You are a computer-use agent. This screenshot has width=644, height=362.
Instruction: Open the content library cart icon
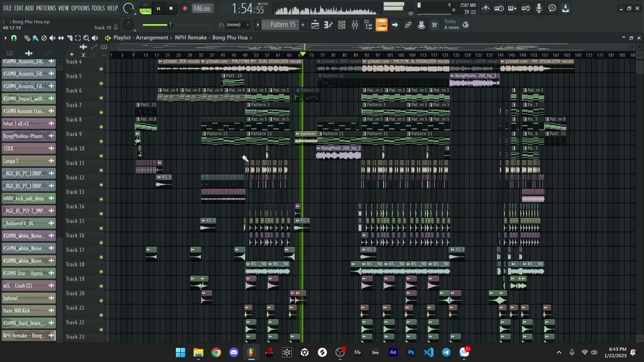click(434, 25)
